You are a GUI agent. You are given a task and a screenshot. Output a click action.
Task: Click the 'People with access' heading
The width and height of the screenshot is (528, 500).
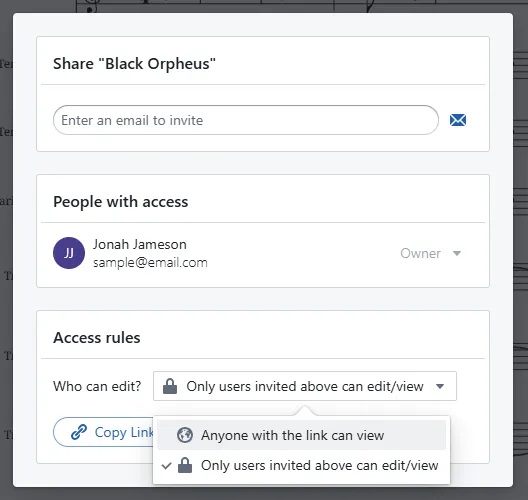tap(121, 202)
